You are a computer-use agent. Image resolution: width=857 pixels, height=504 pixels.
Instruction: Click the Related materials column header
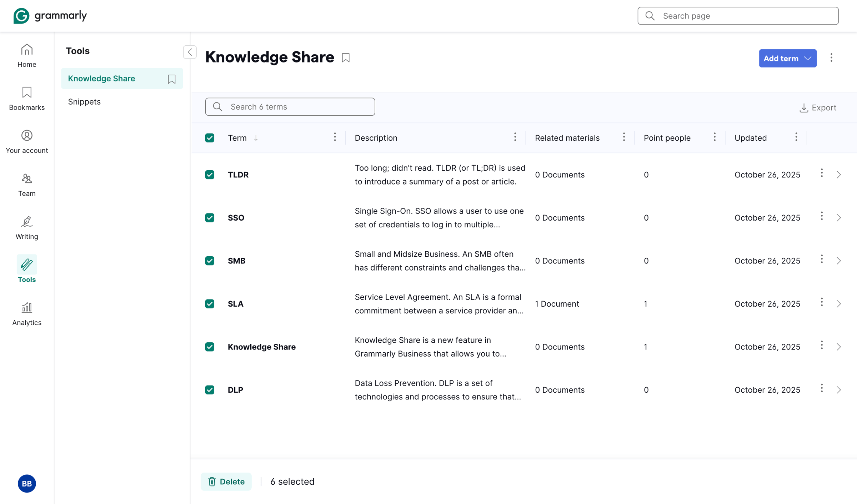pyautogui.click(x=567, y=138)
